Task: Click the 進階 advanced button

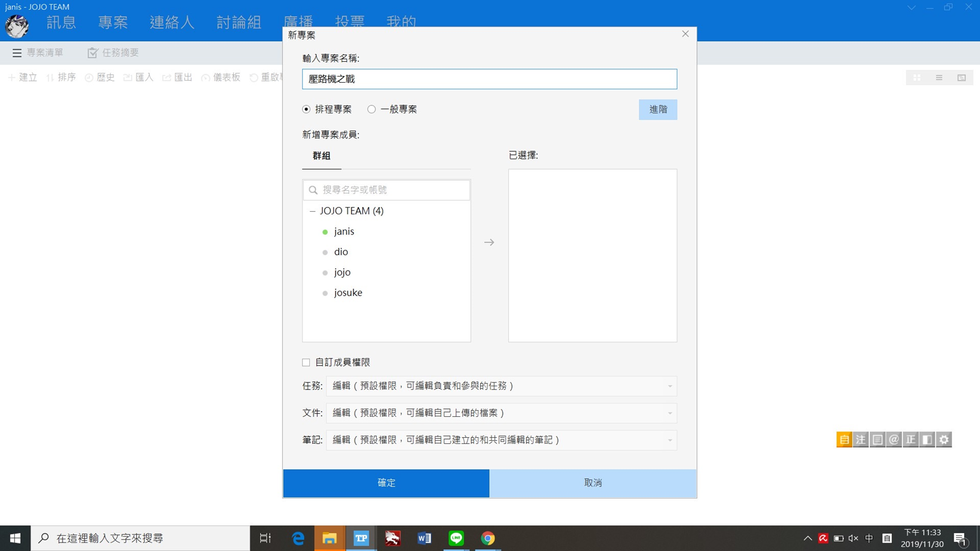Action: pyautogui.click(x=658, y=110)
